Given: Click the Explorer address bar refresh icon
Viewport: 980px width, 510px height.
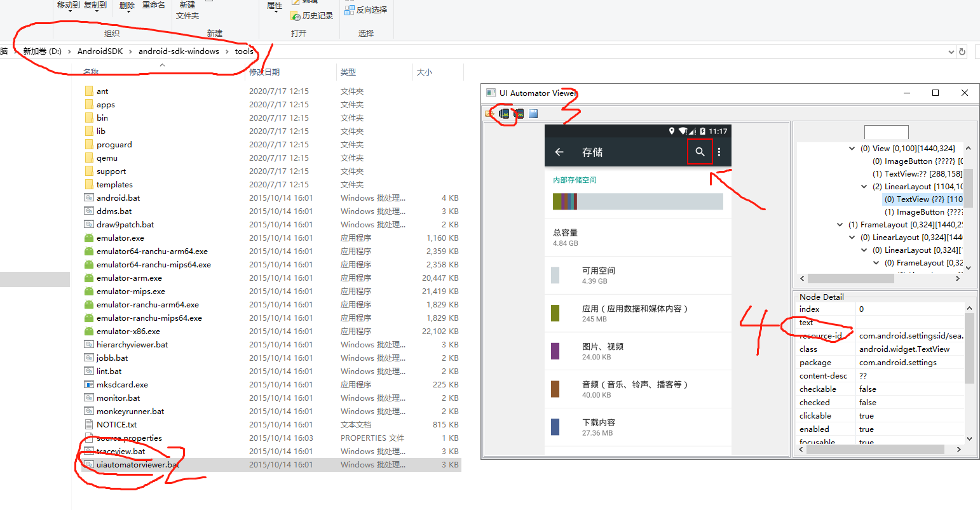Looking at the screenshot, I should (x=962, y=51).
